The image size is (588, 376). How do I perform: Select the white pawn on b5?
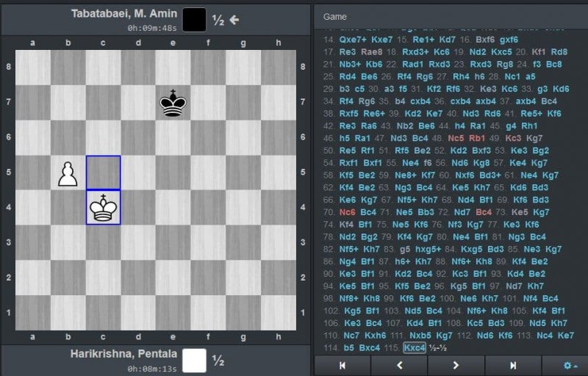[68, 173]
